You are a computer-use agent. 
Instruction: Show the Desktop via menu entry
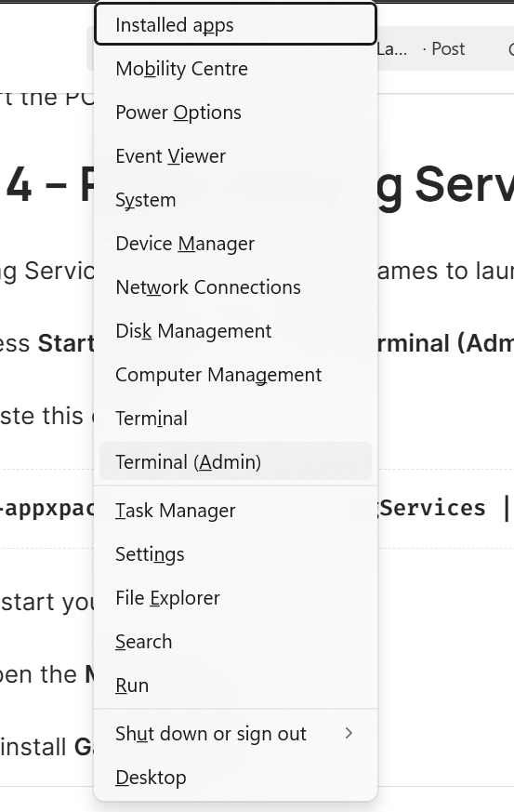[235, 778]
